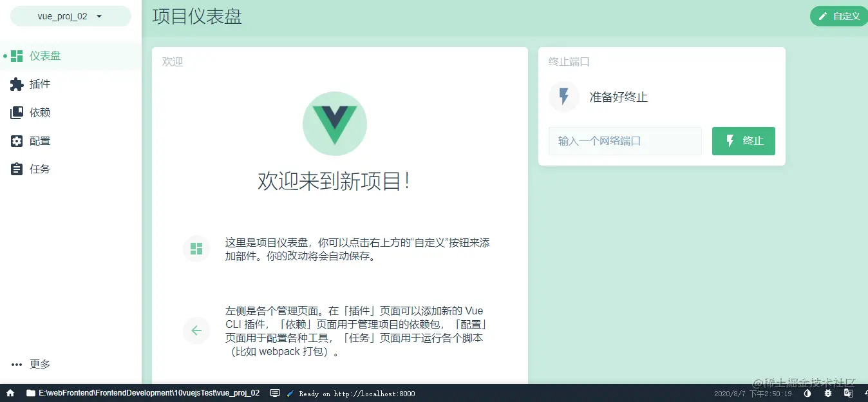Viewport: 868px width, 402px height.
Task: Click the 终止端口 widget title
Action: click(569, 62)
